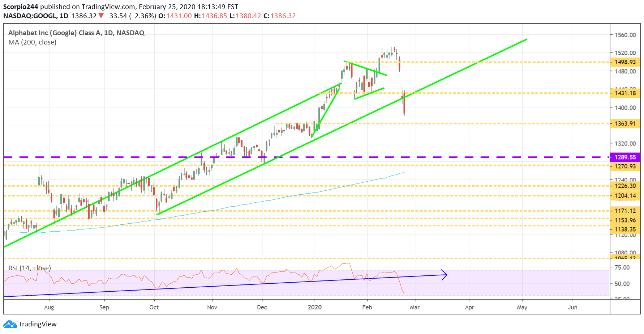Select the 1138.35 price level label
Viewport: 644px width, 334px height.
click(625, 229)
